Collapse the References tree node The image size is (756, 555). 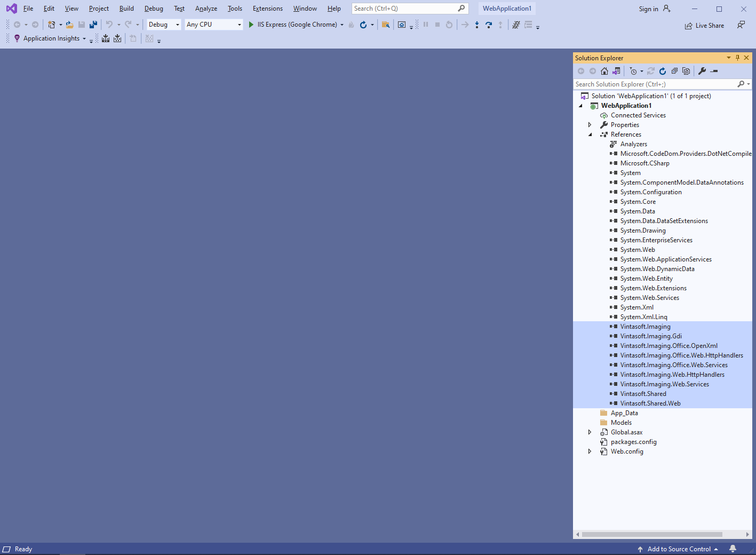pyautogui.click(x=590, y=134)
